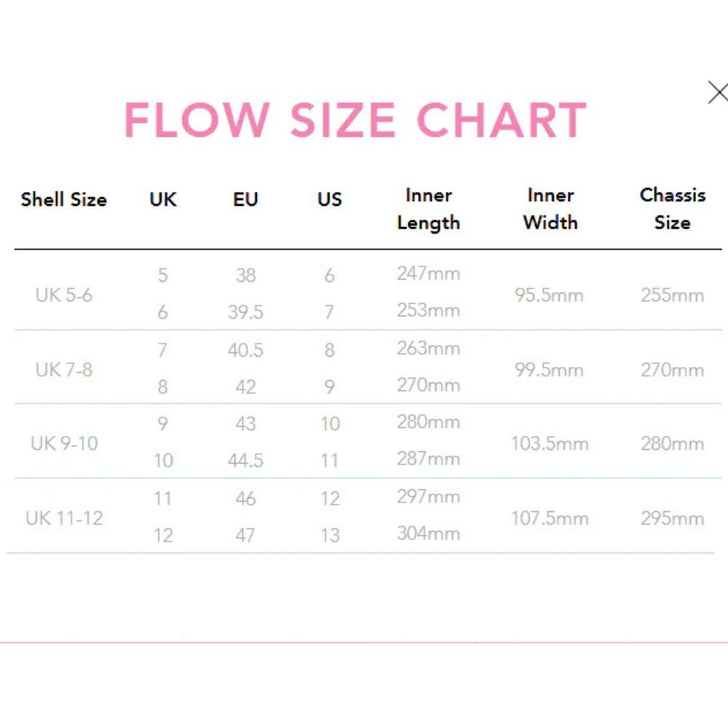728x728 pixels.
Task: Click the 95.5mm inner width value
Action: [549, 296]
